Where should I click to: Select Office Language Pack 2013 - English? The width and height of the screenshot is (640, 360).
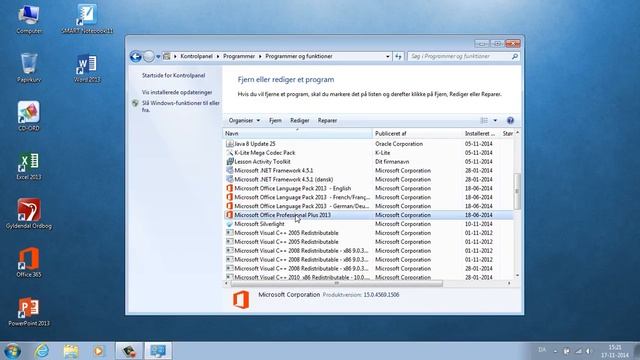(369, 188)
